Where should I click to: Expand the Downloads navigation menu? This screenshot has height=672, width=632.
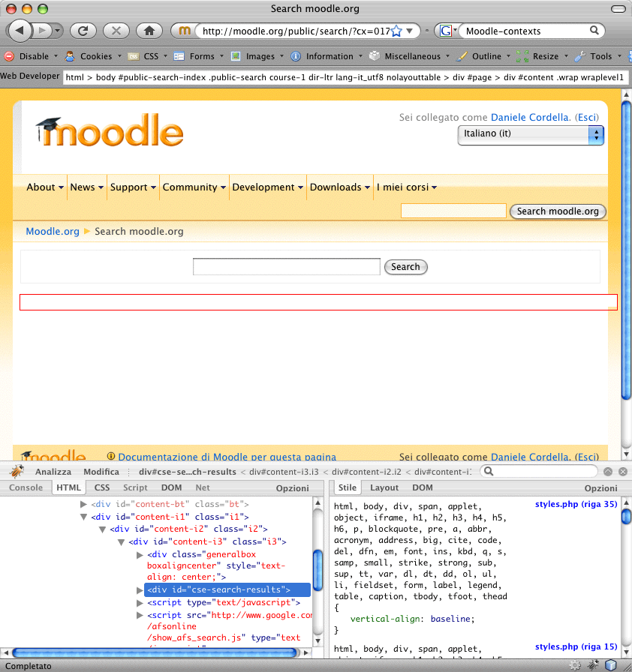point(339,187)
